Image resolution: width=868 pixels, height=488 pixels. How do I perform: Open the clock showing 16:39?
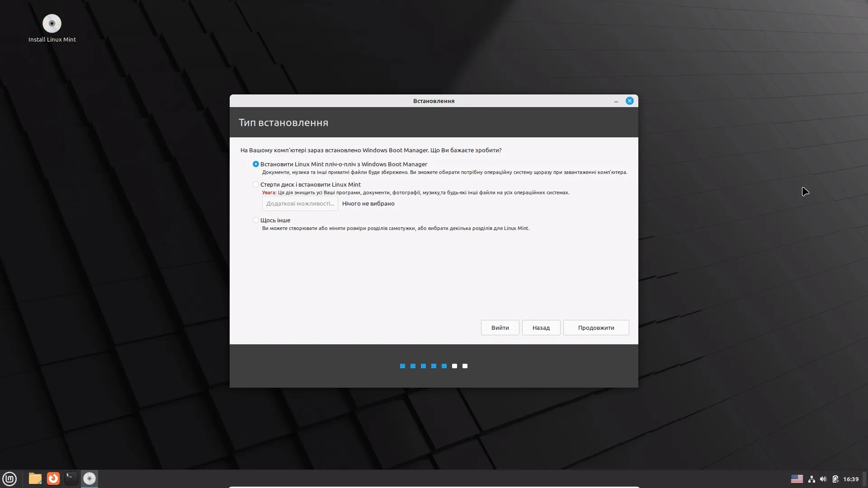click(851, 479)
